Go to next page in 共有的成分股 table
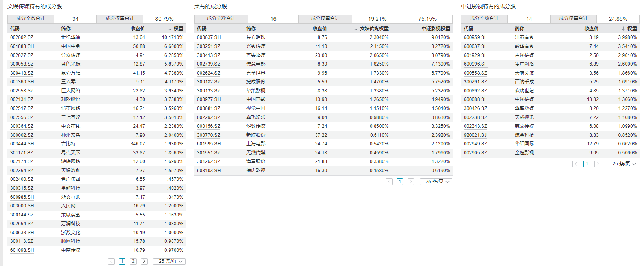This screenshot has height=266, width=644. pos(411,182)
